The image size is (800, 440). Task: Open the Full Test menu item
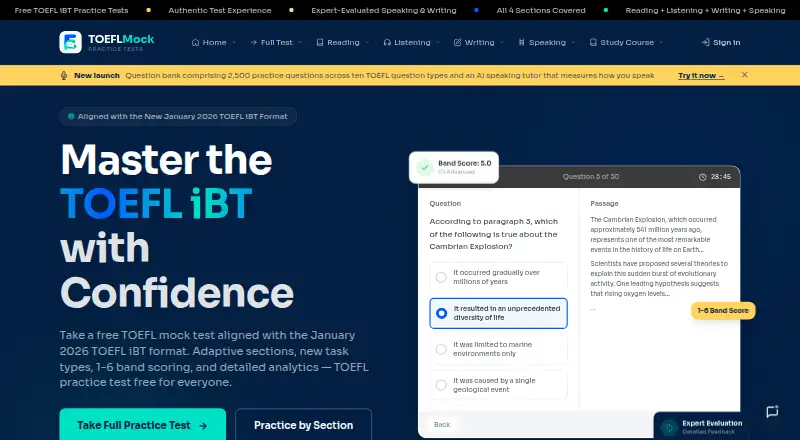click(x=276, y=42)
